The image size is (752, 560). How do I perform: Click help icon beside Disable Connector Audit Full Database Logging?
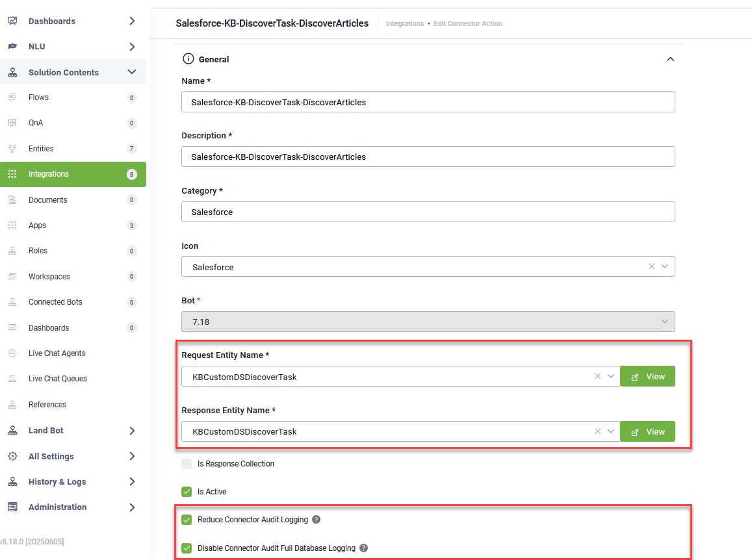363,548
